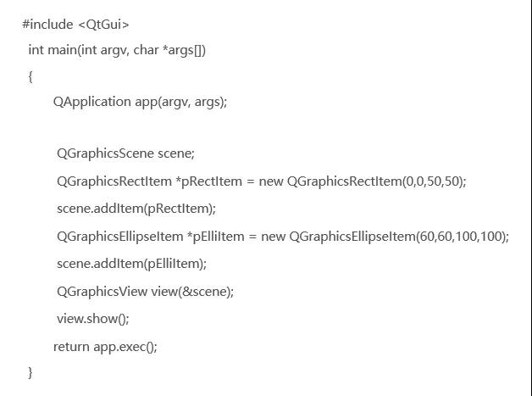Click the QGraphicsScene scene declaration
This screenshot has width=532, height=396.
[125, 153]
